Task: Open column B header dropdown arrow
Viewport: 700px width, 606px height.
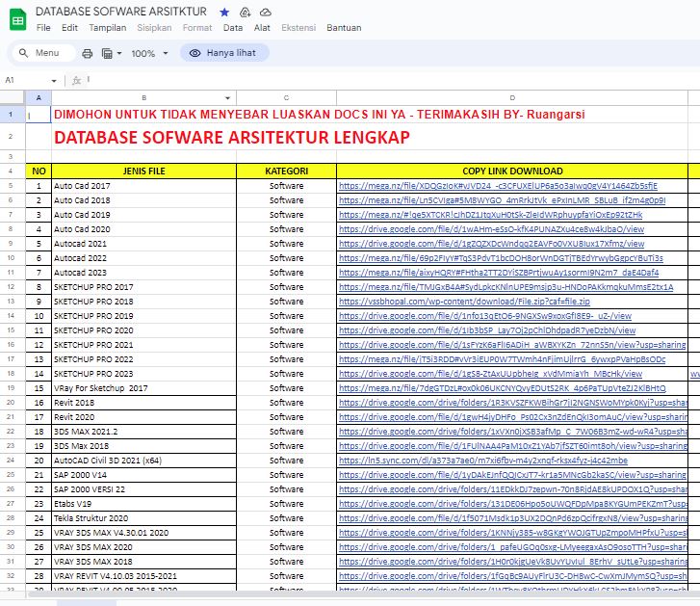Action: (227, 98)
